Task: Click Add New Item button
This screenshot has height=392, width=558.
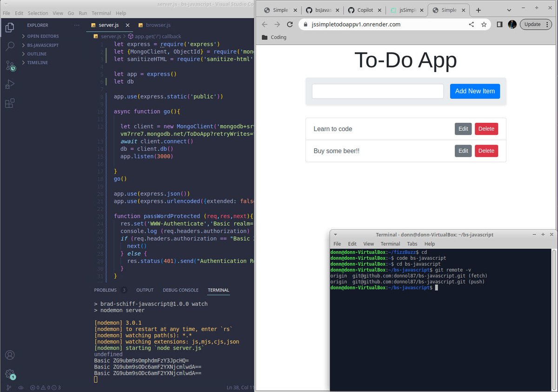Action: coord(475,91)
